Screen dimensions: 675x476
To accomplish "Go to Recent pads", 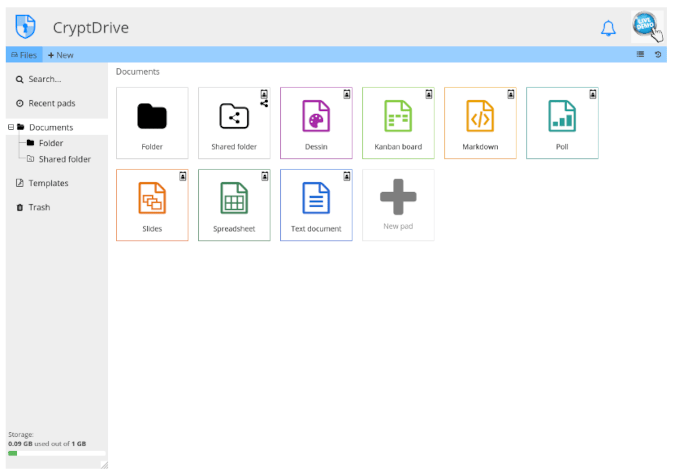I will [51, 103].
